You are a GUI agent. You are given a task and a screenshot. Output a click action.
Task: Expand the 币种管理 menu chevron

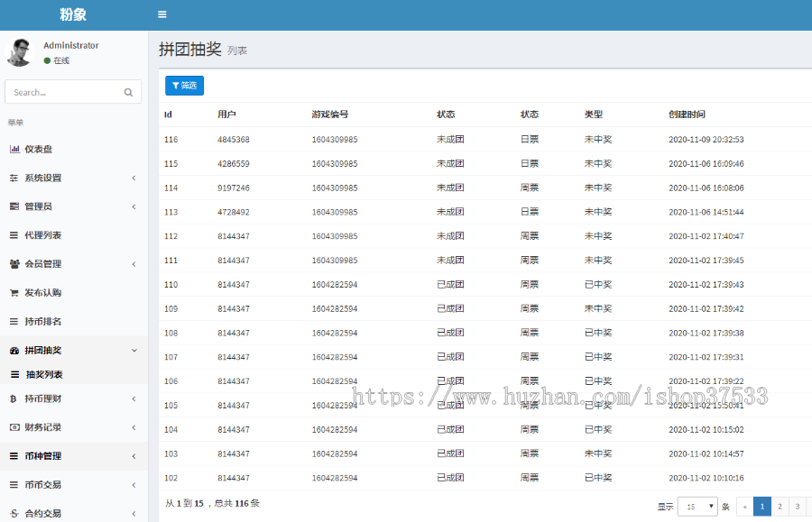tap(134, 456)
